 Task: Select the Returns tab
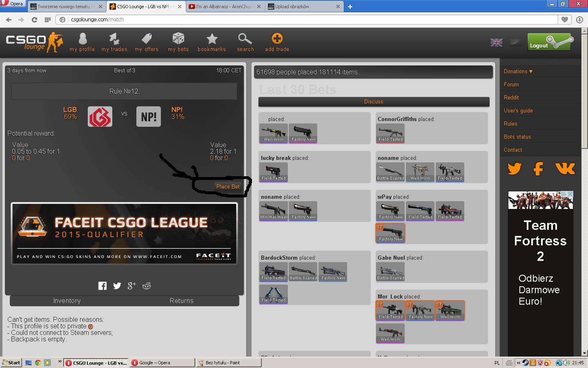point(182,301)
